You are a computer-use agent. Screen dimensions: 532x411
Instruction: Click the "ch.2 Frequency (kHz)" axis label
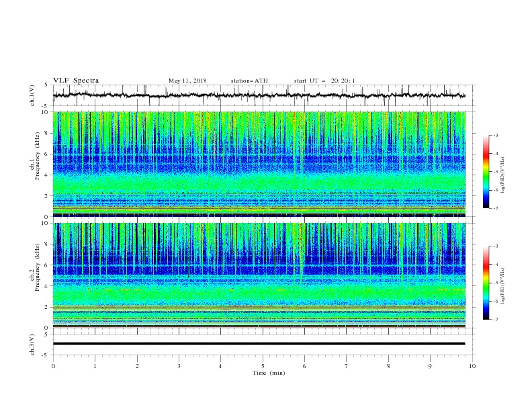35,267
